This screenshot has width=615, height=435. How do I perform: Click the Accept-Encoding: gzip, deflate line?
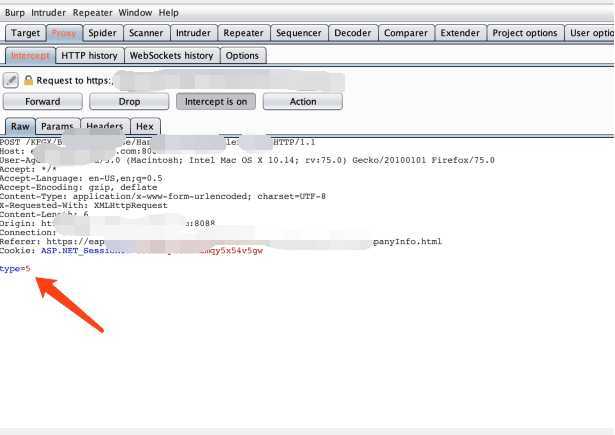point(78,187)
